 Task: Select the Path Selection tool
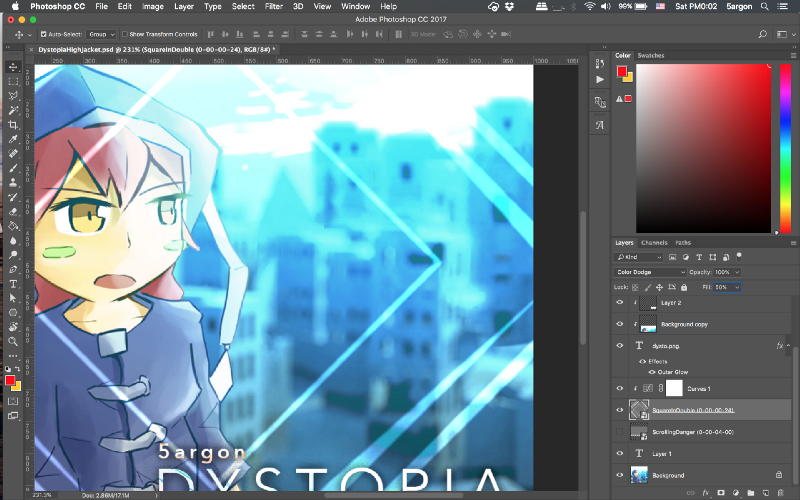click(x=13, y=298)
